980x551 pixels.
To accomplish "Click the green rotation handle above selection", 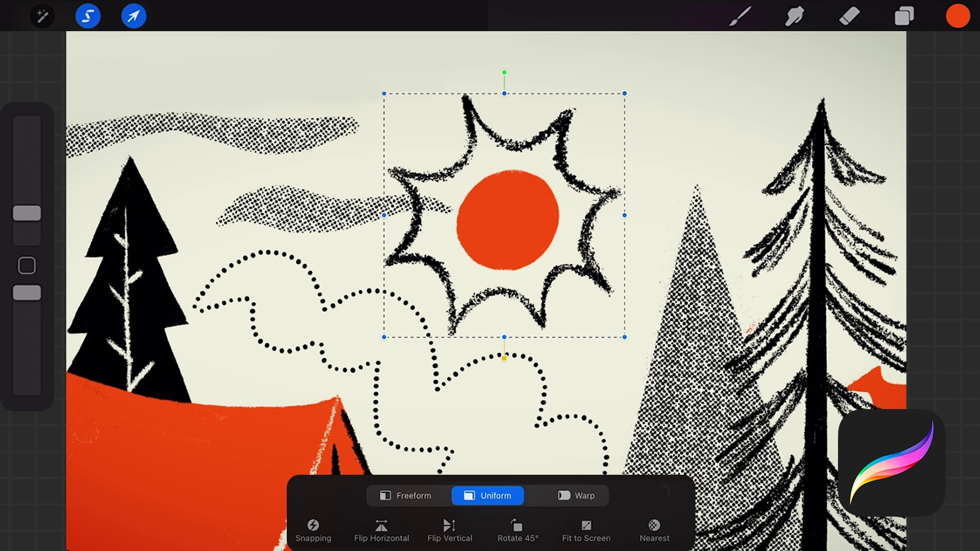I will pos(504,72).
